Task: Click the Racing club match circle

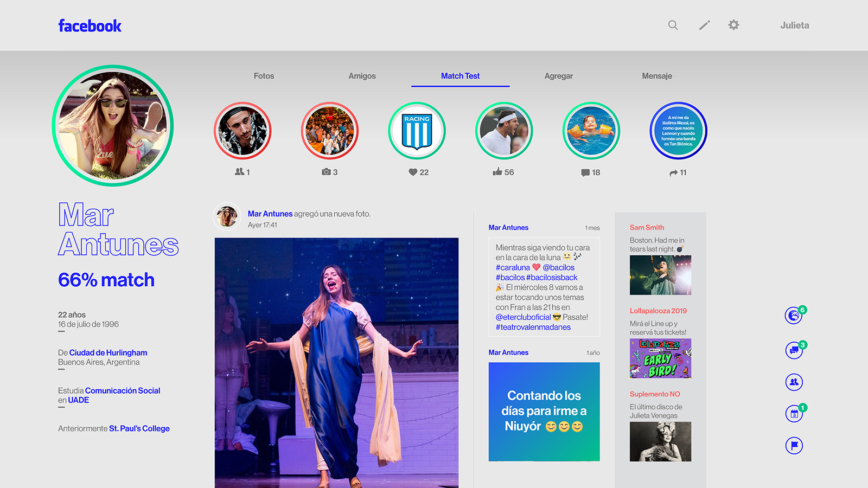Action: (417, 131)
